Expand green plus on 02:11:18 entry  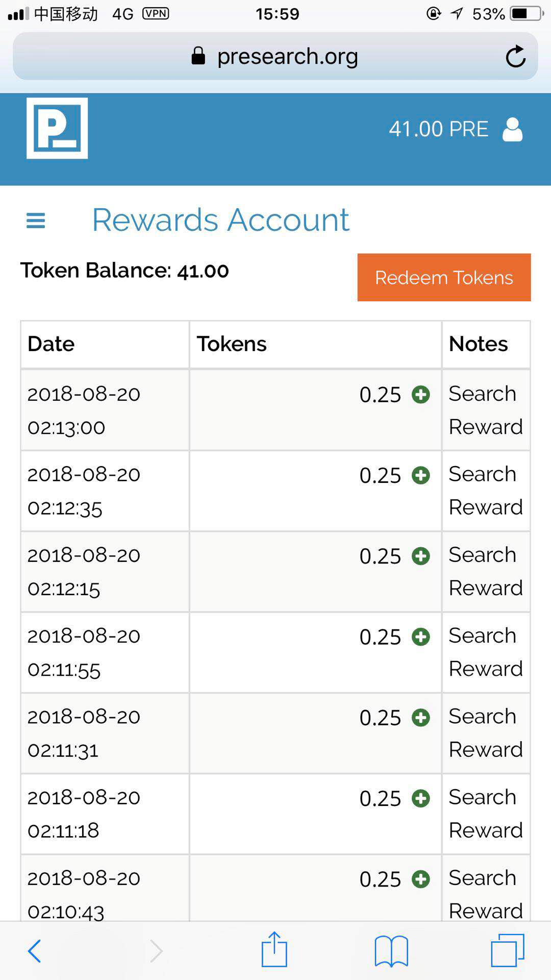point(421,798)
